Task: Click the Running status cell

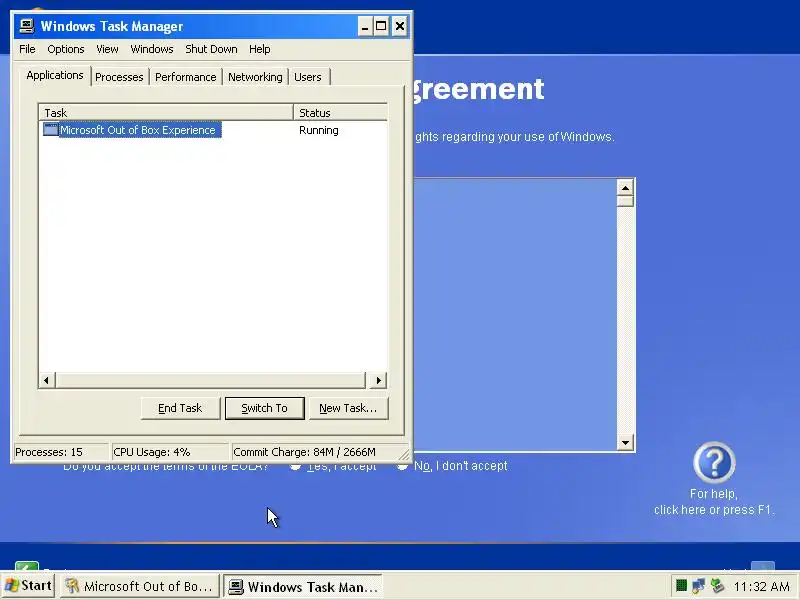Action: click(x=318, y=130)
